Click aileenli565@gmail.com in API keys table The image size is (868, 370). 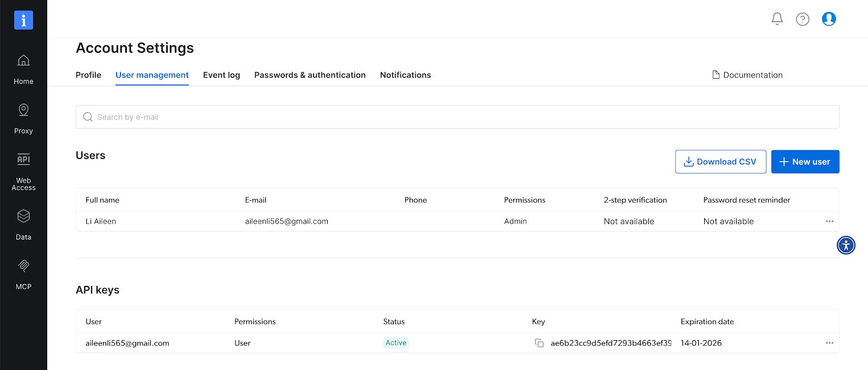coord(127,343)
